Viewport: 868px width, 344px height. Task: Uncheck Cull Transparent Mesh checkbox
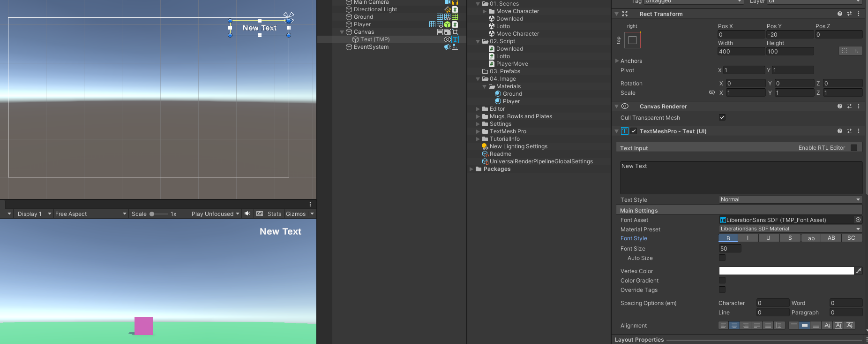click(722, 117)
